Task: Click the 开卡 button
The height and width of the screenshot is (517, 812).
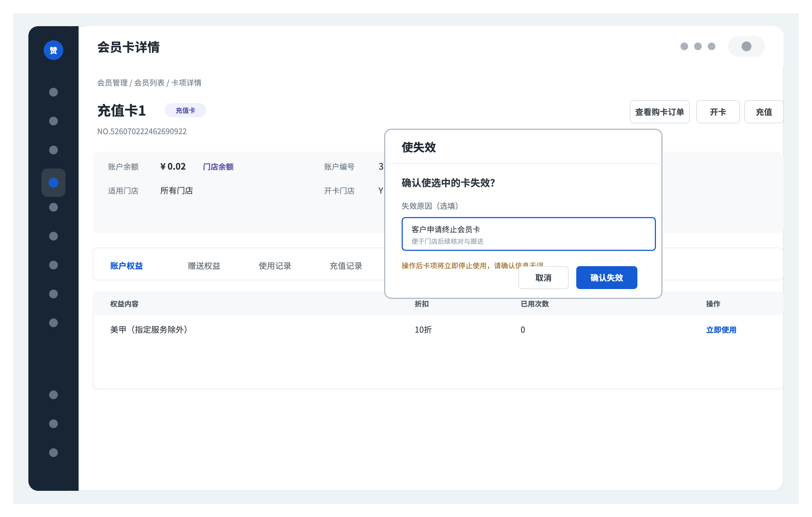Action: 718,112
